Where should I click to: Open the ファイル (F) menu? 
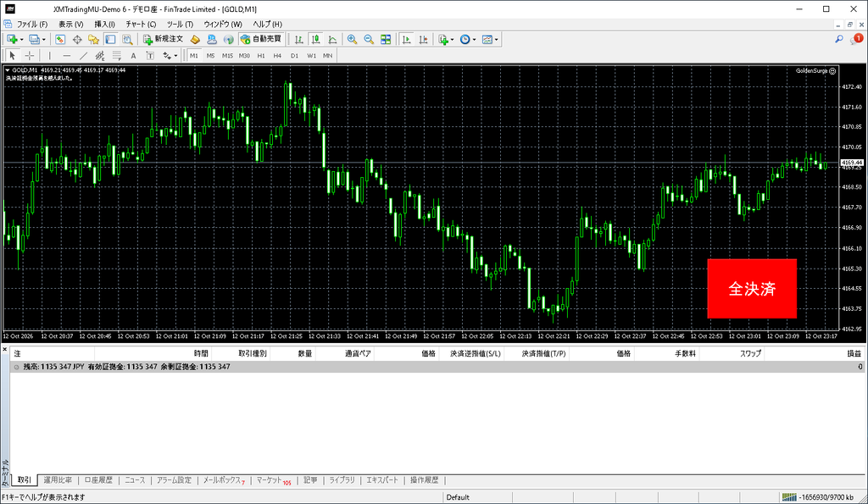(31, 25)
